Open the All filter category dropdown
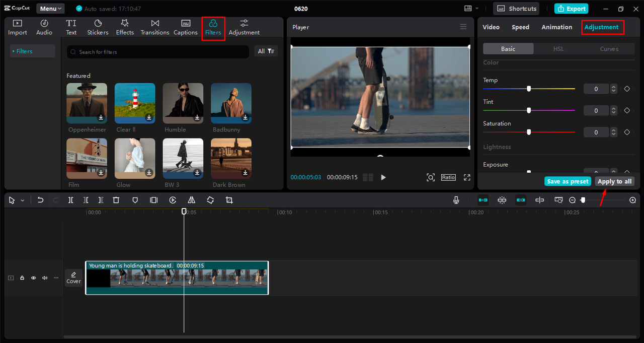 (266, 51)
